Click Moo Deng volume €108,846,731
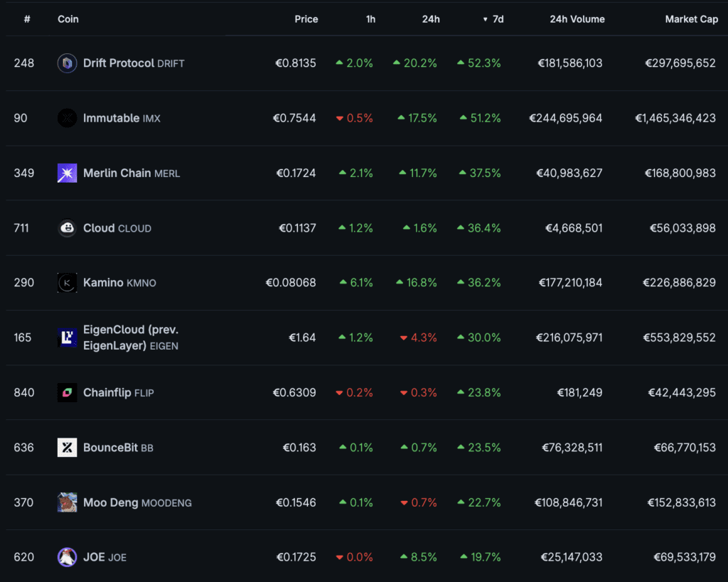Image resolution: width=728 pixels, height=582 pixels. pos(568,502)
